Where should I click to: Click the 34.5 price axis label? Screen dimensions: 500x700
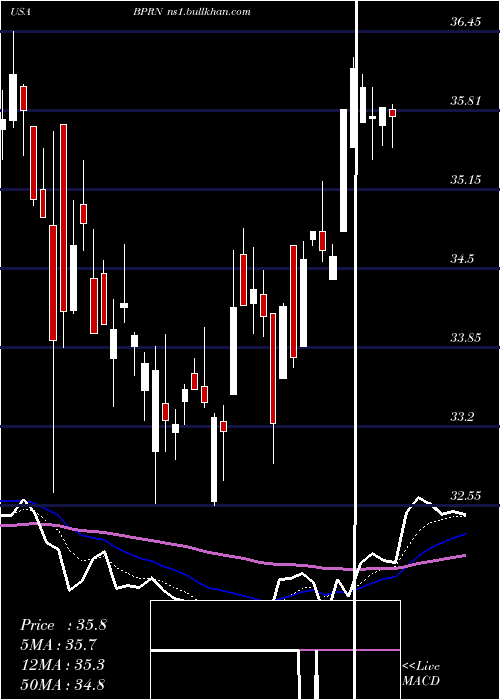click(x=462, y=258)
